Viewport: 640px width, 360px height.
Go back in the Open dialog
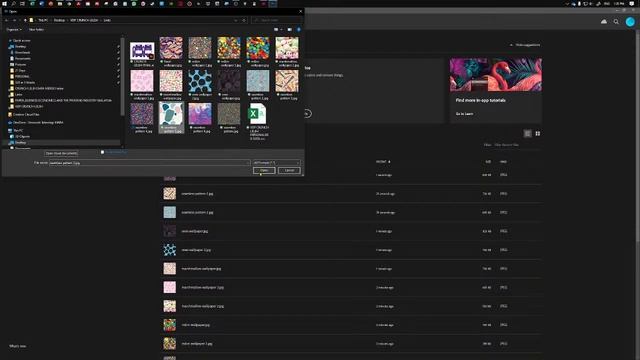click(x=7, y=20)
